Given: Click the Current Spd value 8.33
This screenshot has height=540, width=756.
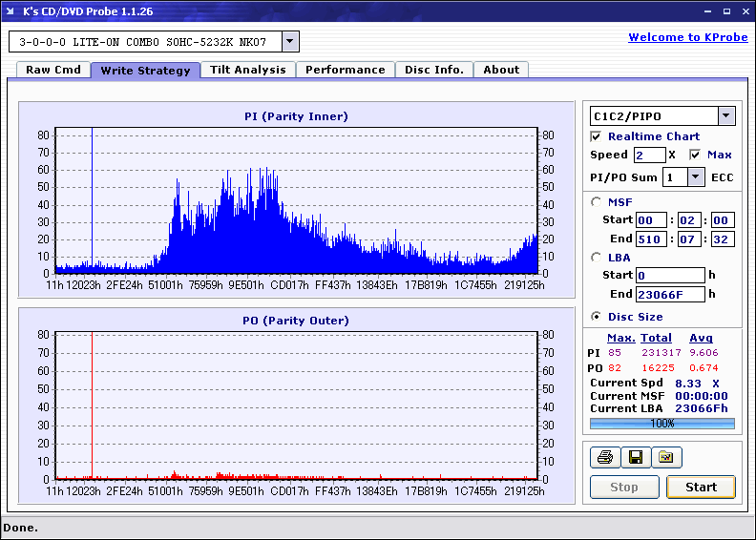Looking at the screenshot, I should click(688, 384).
